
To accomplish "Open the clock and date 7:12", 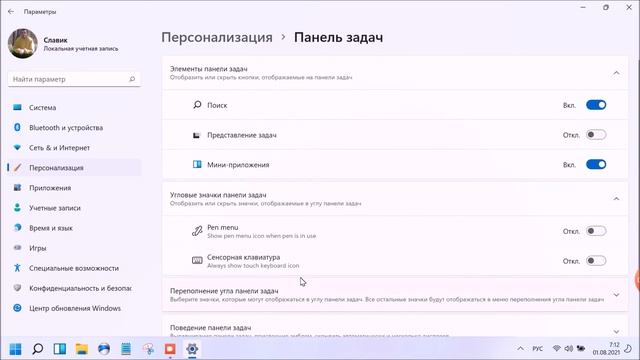I will point(607,349).
